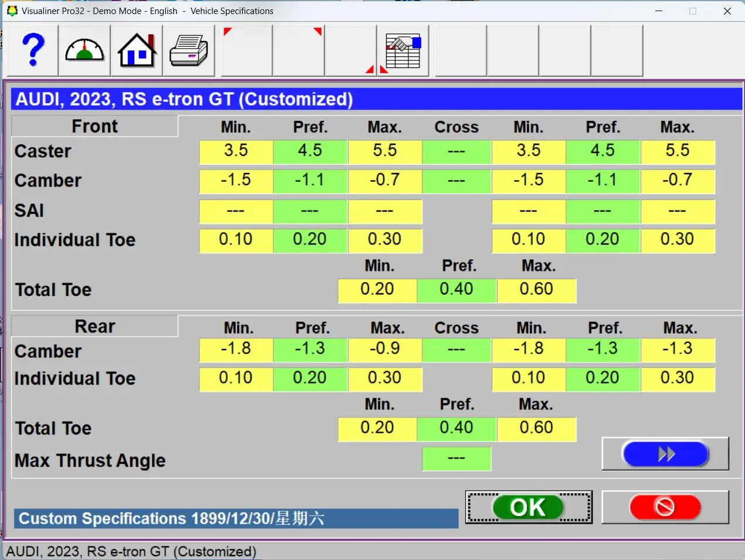745x560 pixels.
Task: Select left front Individual Toe Min. 0.10
Action: point(236,240)
